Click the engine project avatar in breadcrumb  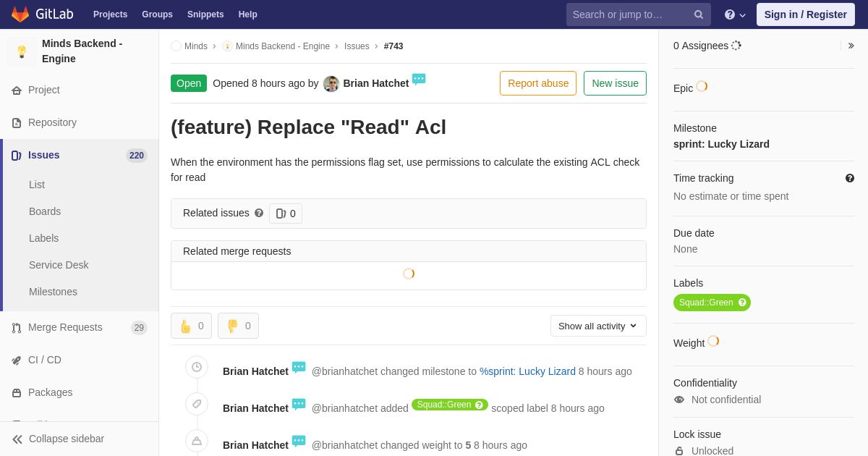point(227,46)
